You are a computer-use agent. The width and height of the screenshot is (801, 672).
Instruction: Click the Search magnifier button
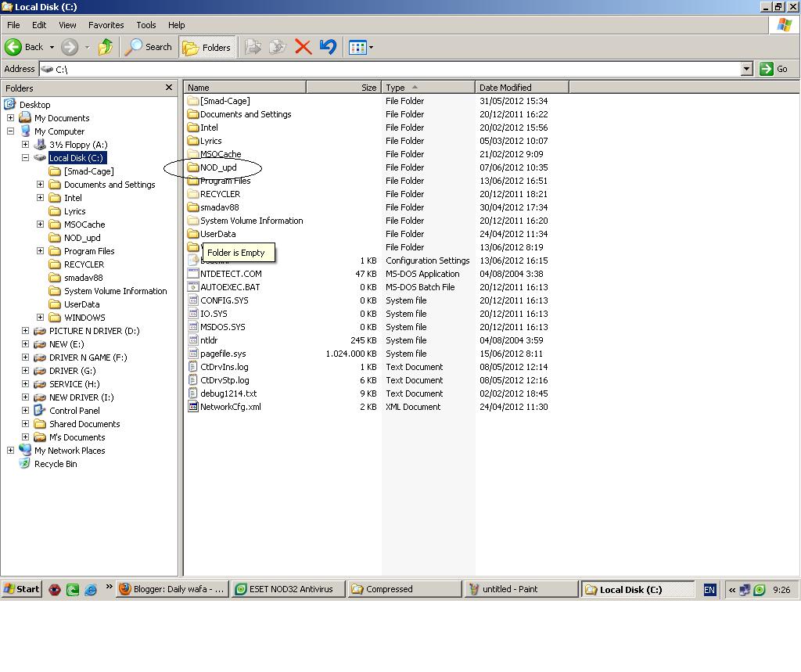pos(149,47)
